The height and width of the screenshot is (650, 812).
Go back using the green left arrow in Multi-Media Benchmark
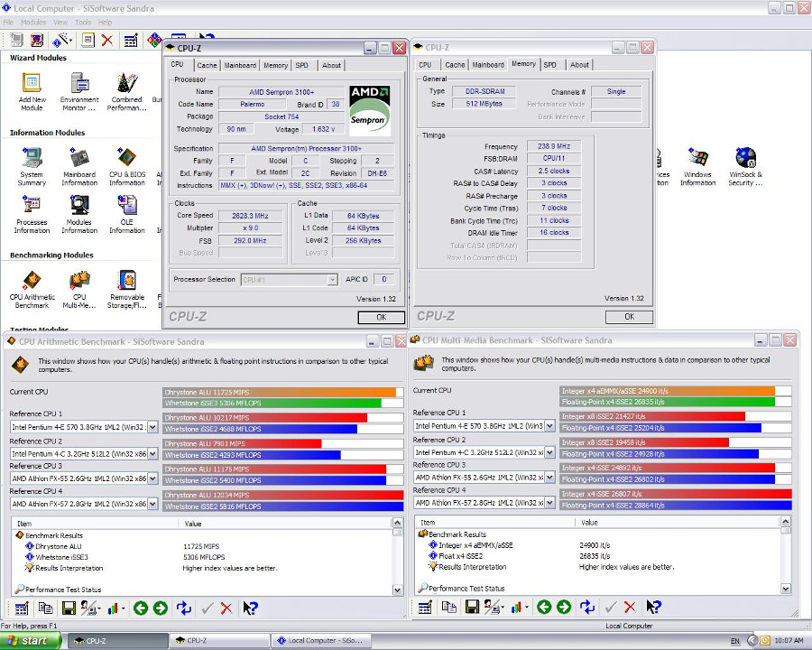pos(544,607)
